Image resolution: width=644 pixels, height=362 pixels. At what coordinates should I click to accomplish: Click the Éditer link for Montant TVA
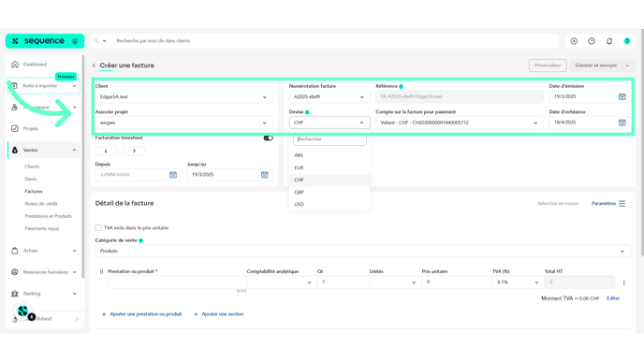613,298
